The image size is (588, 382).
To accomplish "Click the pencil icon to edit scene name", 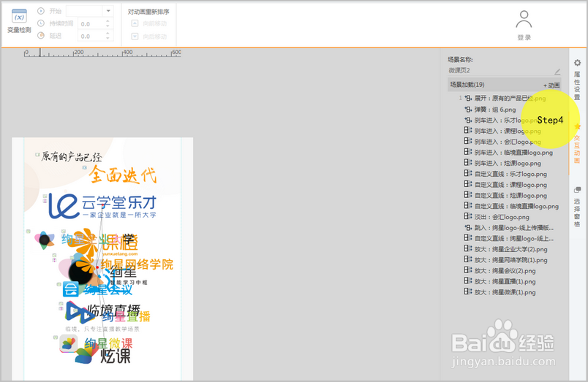I will [x=557, y=71].
